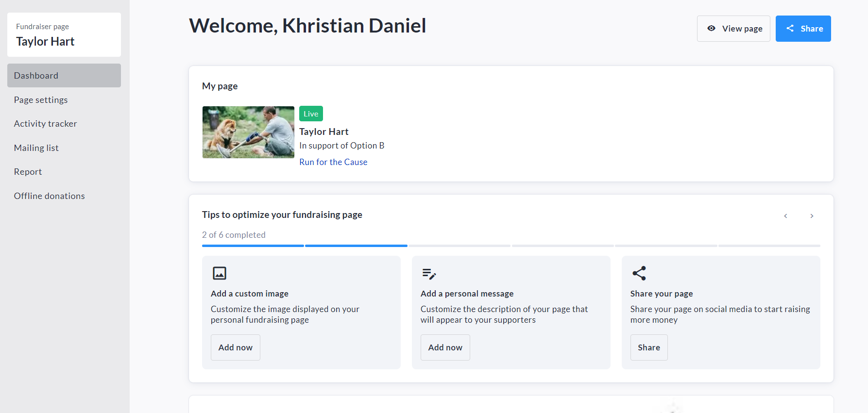This screenshot has width=868, height=413.
Task: Click the share icon in blue Share button
Action: (x=790, y=29)
